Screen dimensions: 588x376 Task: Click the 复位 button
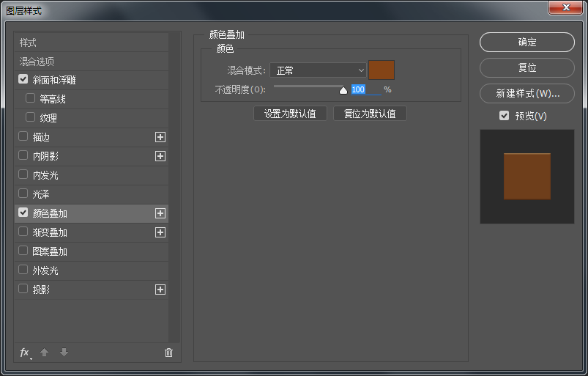tap(527, 67)
